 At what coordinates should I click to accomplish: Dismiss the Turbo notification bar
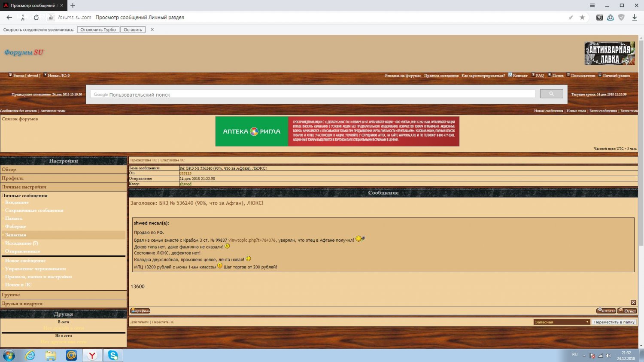pyautogui.click(x=152, y=30)
